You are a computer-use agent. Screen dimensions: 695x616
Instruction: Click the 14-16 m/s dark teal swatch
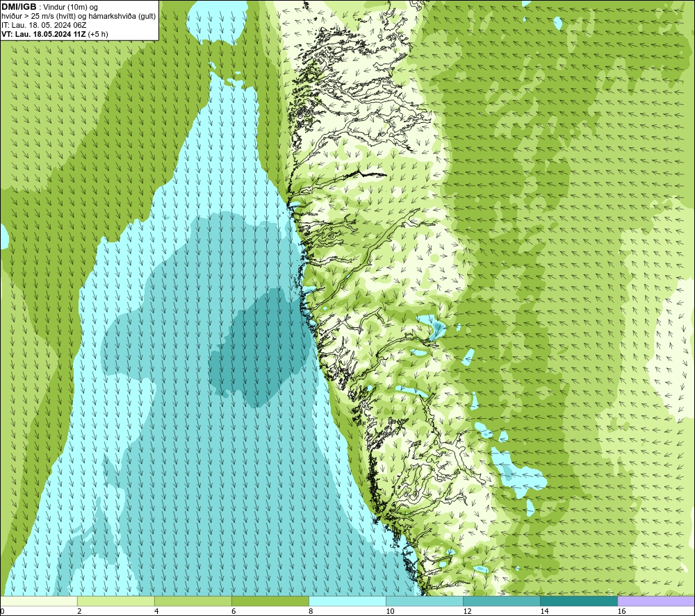coord(579,601)
